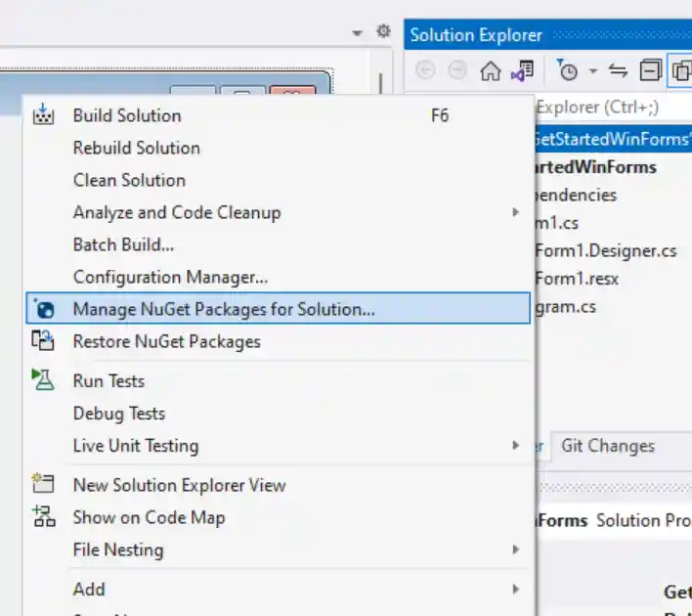692x616 pixels.
Task: Select Form1.resx file
Action: [x=577, y=279]
